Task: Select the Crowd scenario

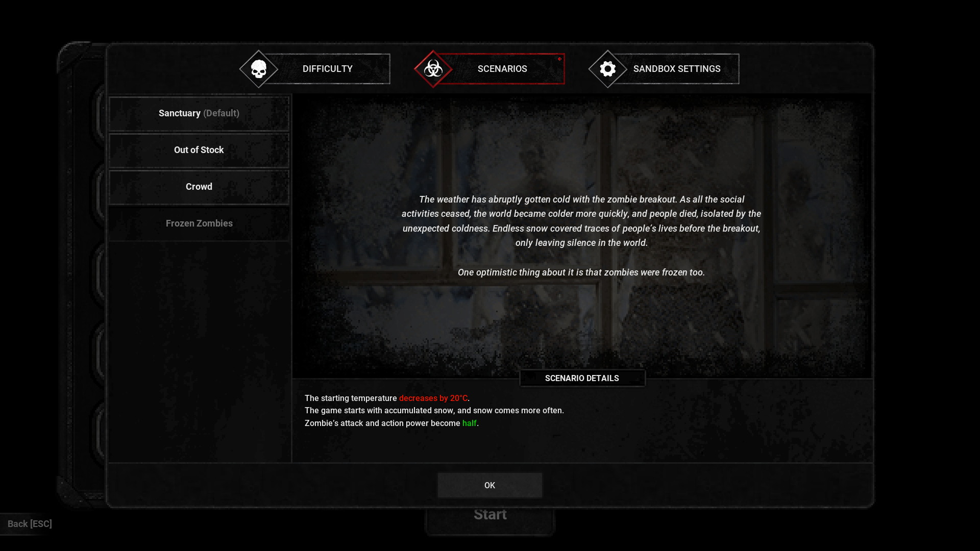Action: click(x=199, y=186)
